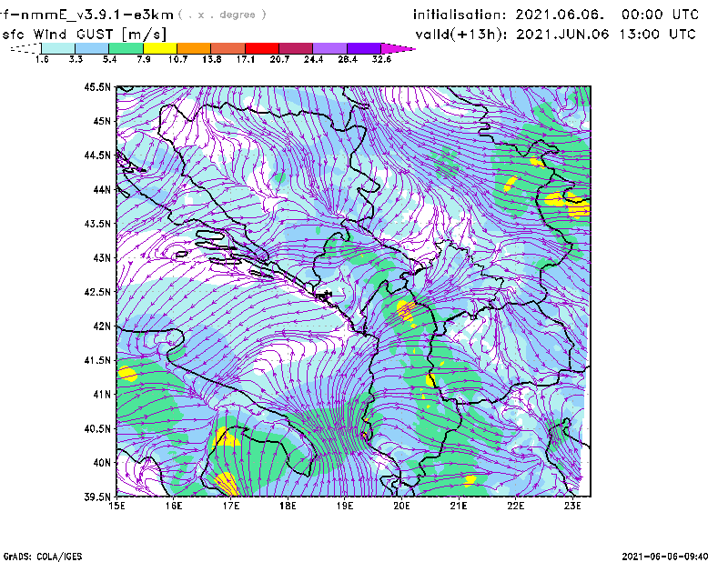Click the light cyan legend swatch
Viewport: 728px width, 562px height.
(58, 48)
